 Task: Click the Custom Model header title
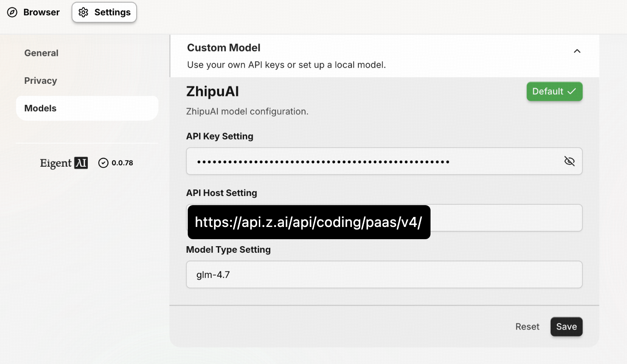click(x=224, y=48)
